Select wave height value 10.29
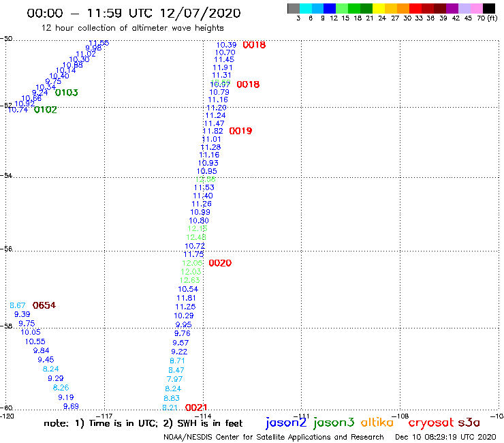The height and width of the screenshot is (443, 504). tap(184, 316)
